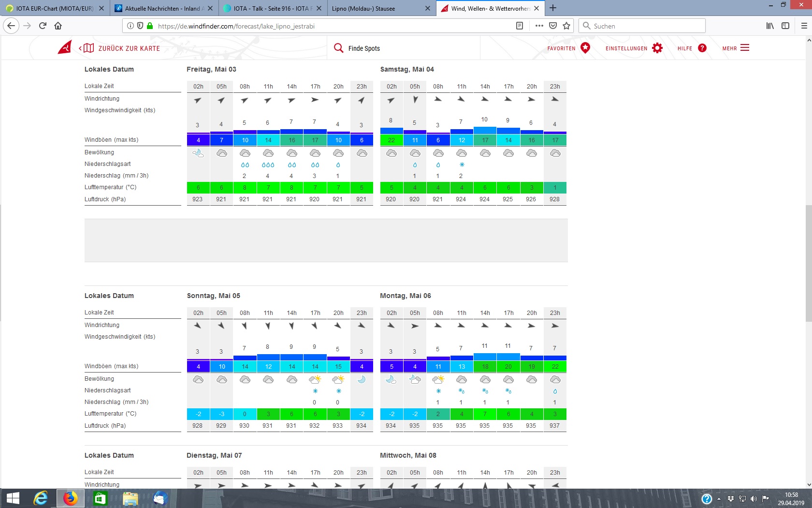Go to Firefox home page
The width and height of the screenshot is (812, 508).
58,26
